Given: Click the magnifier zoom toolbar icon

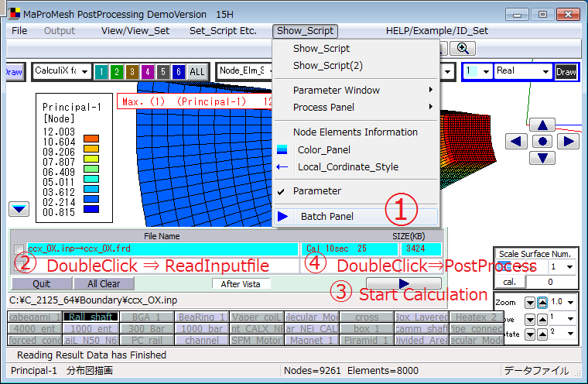Looking at the screenshot, I should coord(463,49).
